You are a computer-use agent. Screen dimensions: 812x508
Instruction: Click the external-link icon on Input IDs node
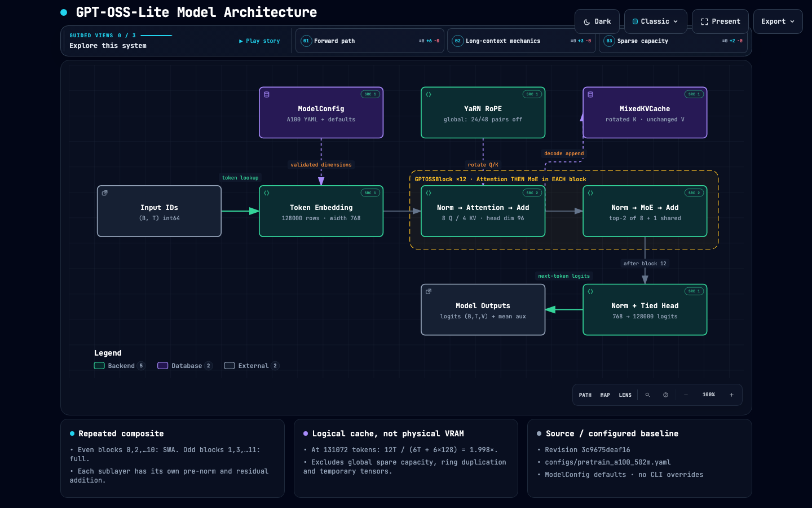[x=105, y=193]
